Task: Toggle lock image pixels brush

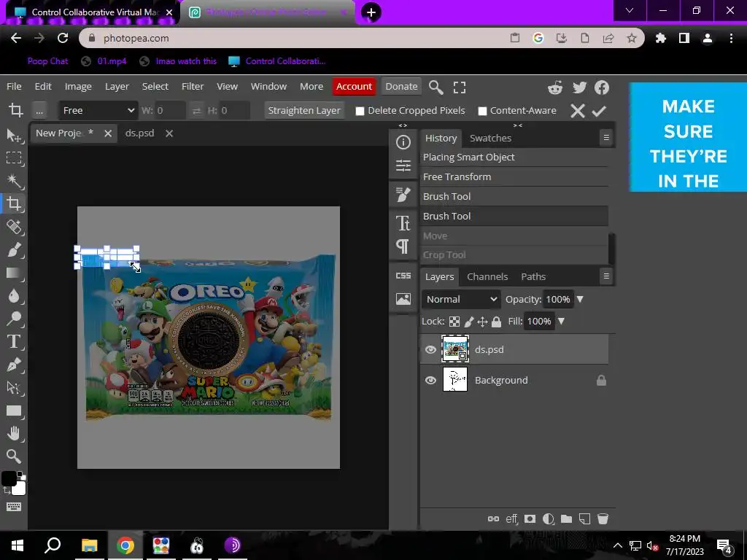Action: (x=469, y=322)
